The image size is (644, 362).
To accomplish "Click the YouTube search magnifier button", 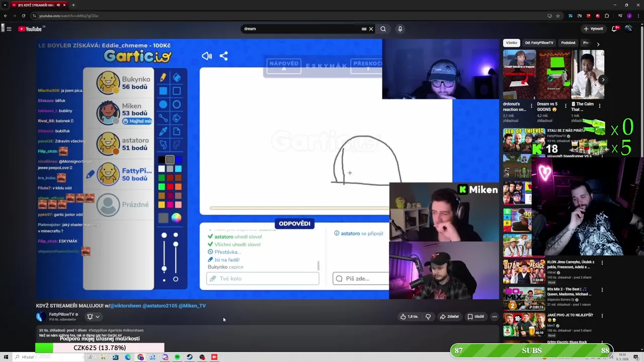I will (383, 29).
